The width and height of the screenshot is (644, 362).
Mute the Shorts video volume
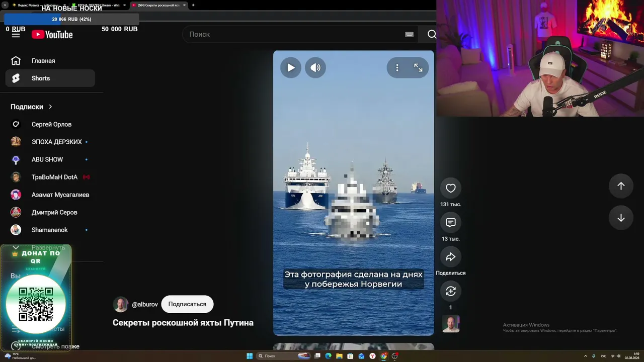(315, 68)
